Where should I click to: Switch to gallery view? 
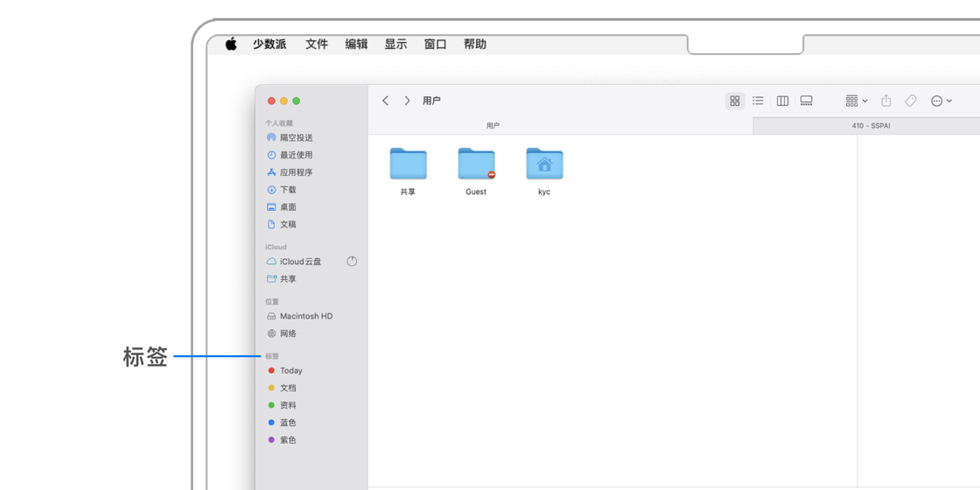click(807, 101)
